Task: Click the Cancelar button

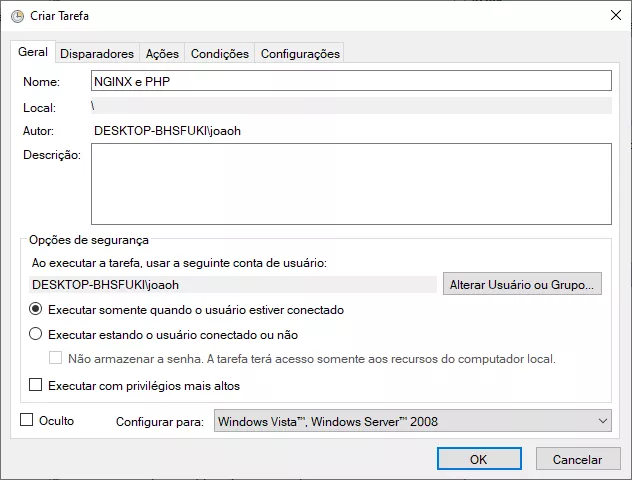Action: pos(578,459)
